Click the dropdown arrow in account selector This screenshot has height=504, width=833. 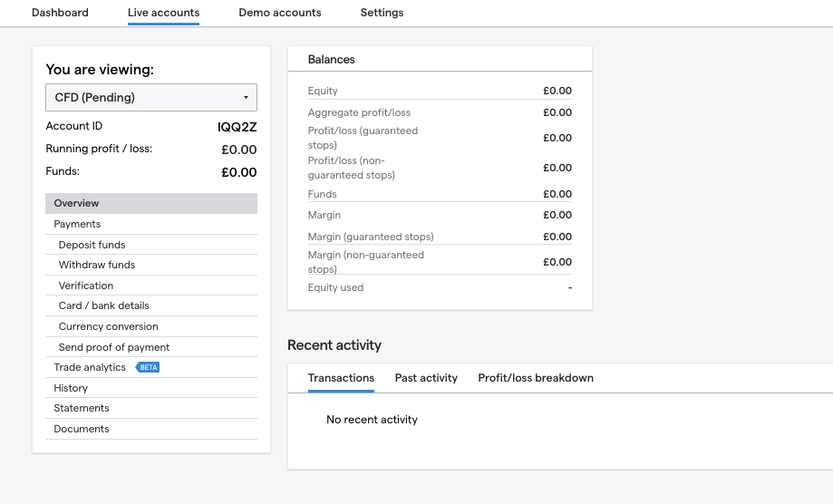[x=246, y=98]
